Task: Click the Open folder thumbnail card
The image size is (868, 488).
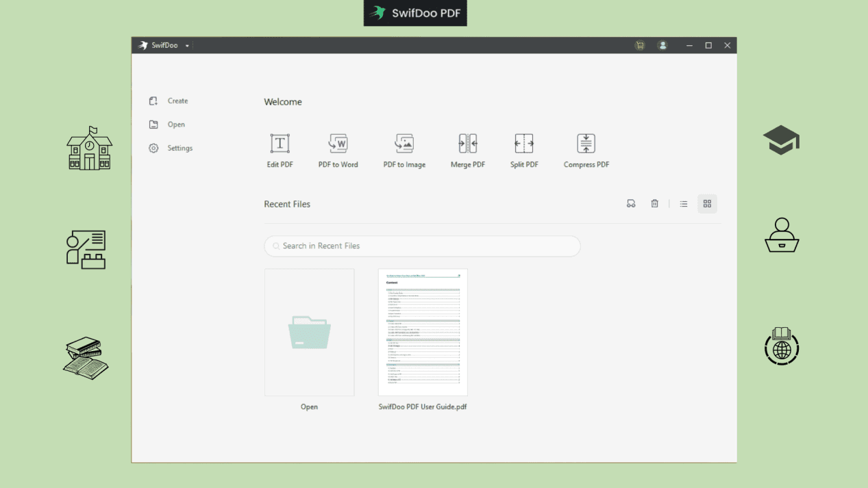Action: pyautogui.click(x=310, y=332)
